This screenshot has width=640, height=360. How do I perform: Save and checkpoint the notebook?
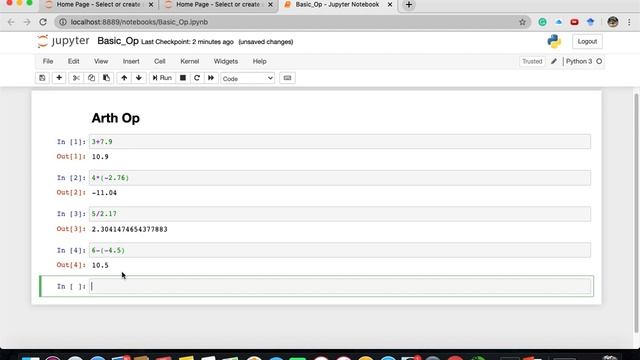42,78
